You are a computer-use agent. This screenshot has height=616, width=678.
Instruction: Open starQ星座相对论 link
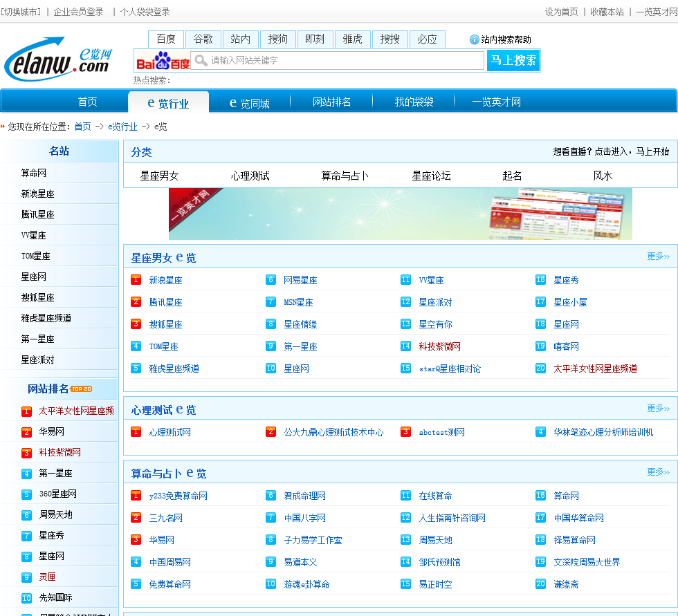[450, 368]
